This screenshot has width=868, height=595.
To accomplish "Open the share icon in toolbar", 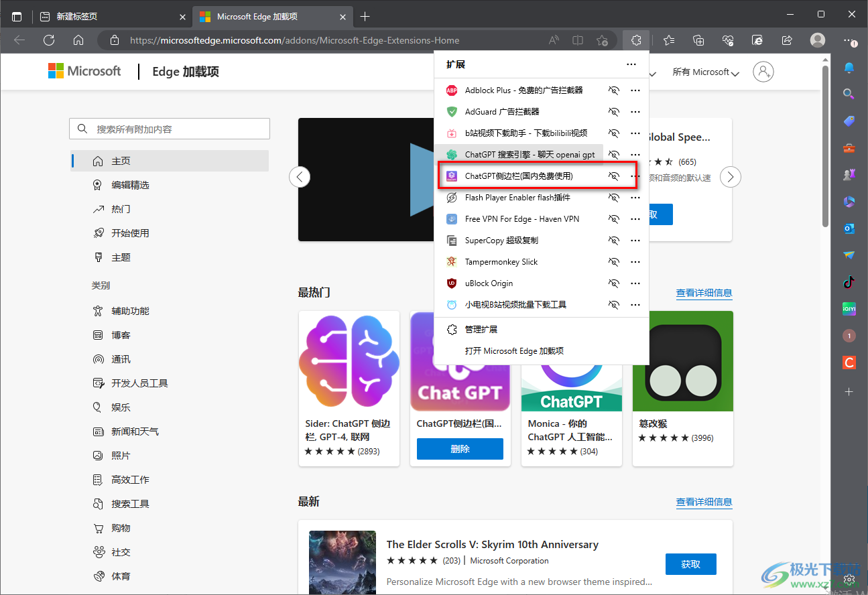I will click(787, 40).
